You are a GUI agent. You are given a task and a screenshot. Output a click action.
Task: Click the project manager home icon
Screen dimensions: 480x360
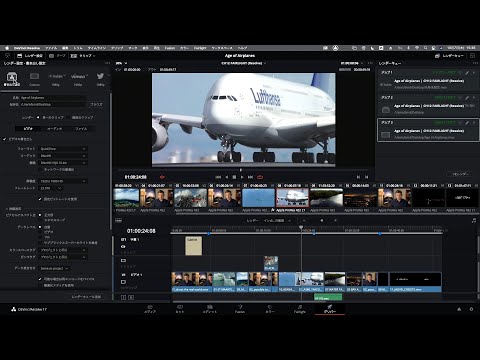coord(459,309)
